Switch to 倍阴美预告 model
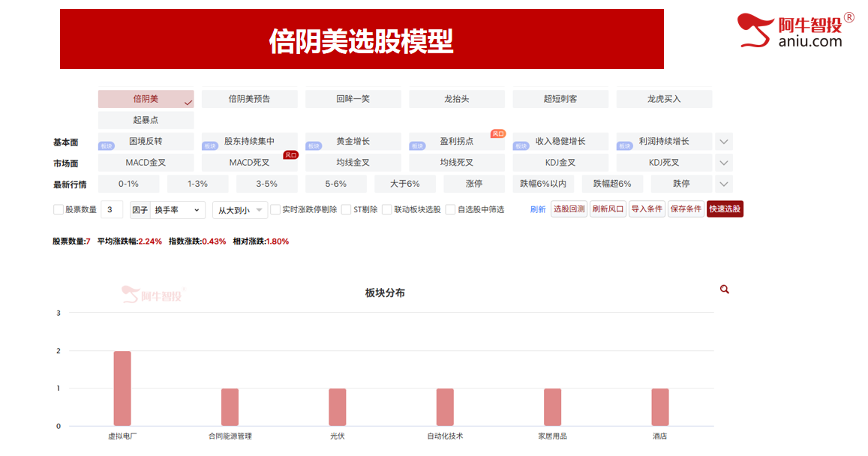Viewport: 868px width, 456px height. coord(250,99)
